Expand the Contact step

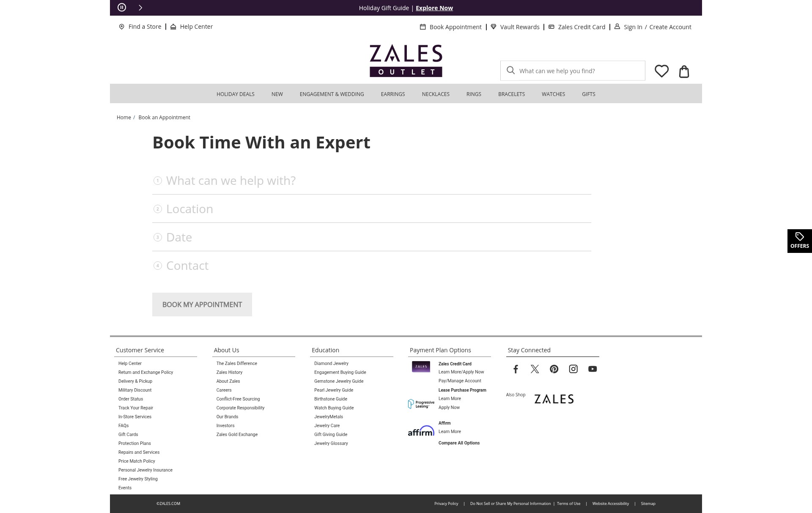click(x=372, y=266)
